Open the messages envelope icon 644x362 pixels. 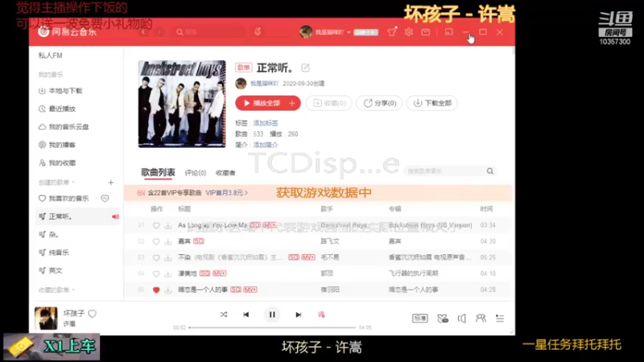426,31
